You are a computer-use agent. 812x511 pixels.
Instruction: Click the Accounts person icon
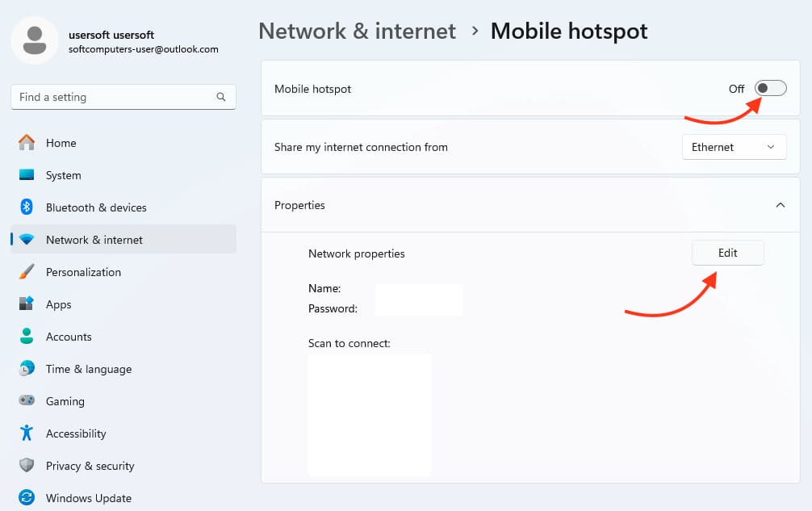(x=27, y=337)
